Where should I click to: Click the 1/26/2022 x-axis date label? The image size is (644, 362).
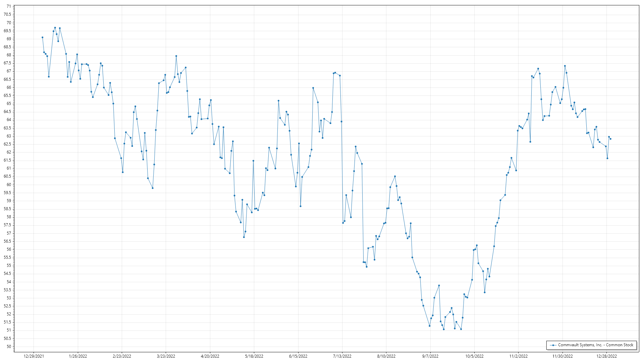[78, 356]
